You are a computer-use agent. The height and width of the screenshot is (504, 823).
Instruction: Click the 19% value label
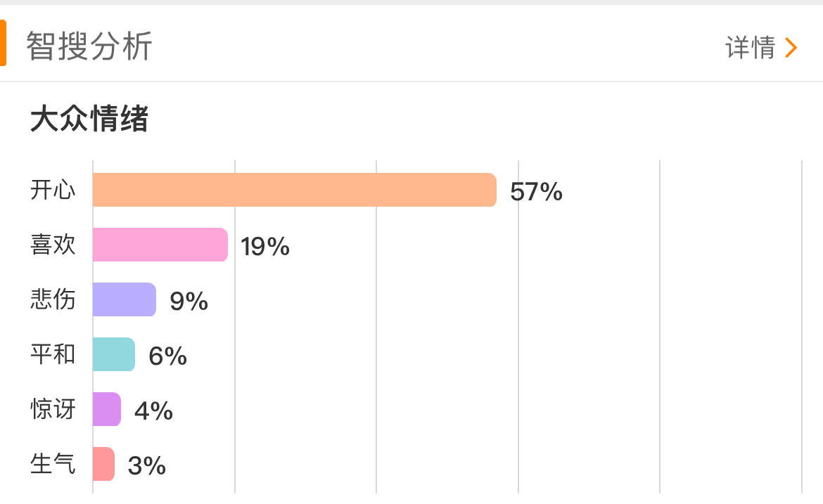click(x=265, y=246)
